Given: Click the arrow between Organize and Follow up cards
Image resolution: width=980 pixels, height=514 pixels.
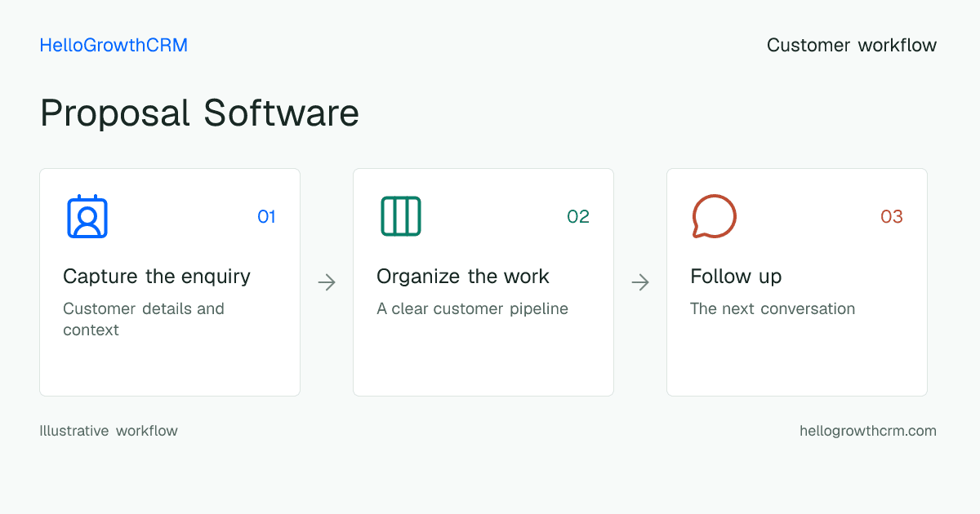Looking at the screenshot, I should coord(640,282).
